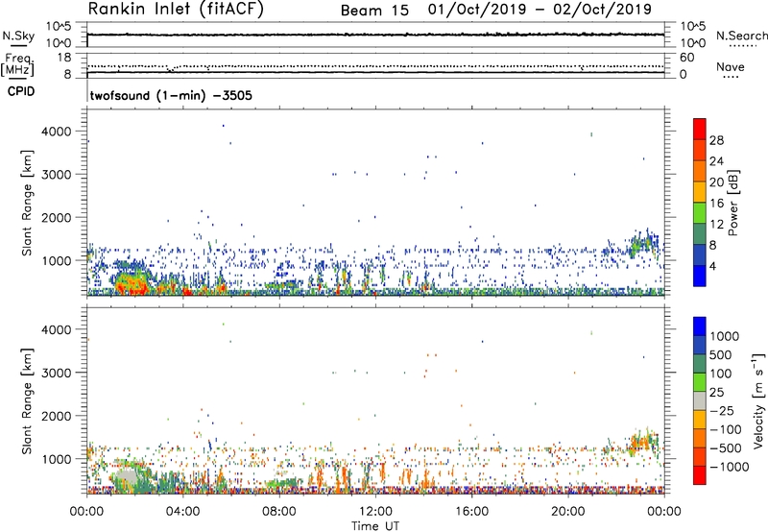This screenshot has height=532, width=768.
Task: Click the "CPID" row label
Action: pyautogui.click(x=21, y=91)
